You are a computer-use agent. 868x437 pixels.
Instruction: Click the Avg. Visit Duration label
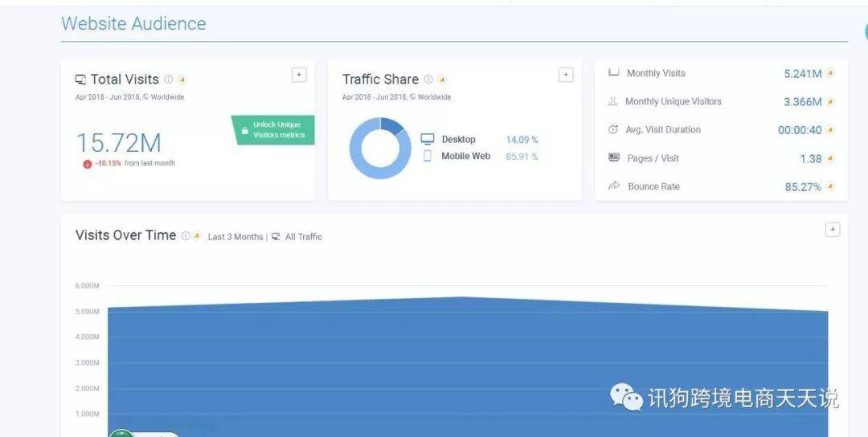663,129
